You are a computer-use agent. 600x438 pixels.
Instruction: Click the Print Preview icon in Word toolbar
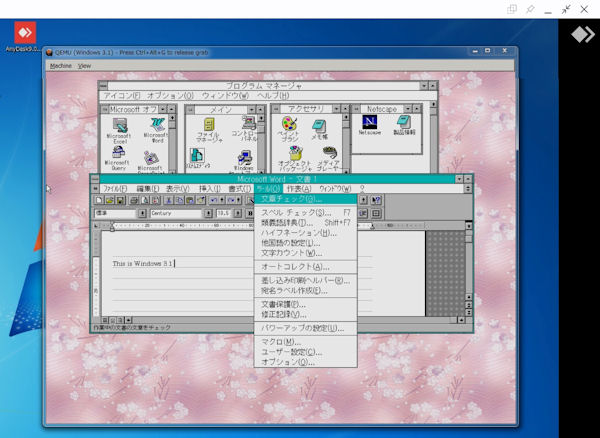145,200
